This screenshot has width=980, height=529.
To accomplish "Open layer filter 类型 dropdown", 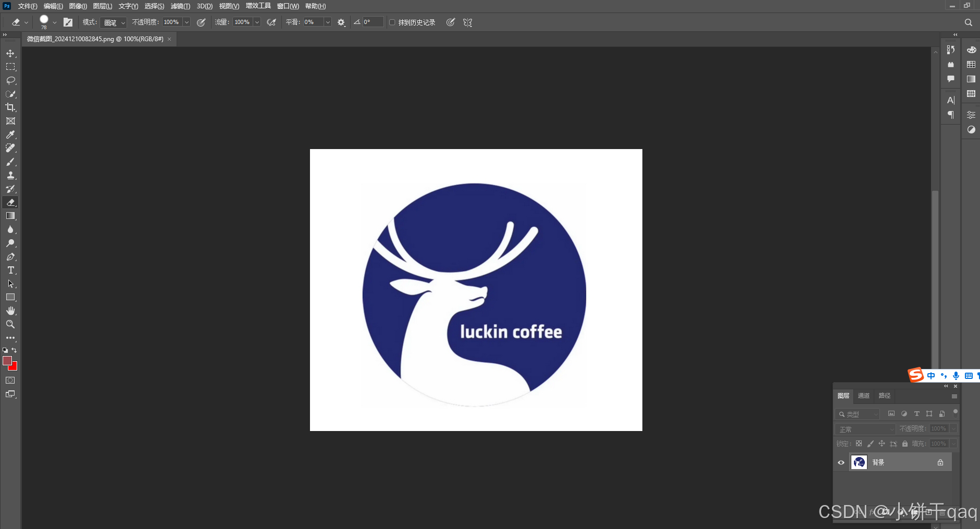I will point(858,414).
